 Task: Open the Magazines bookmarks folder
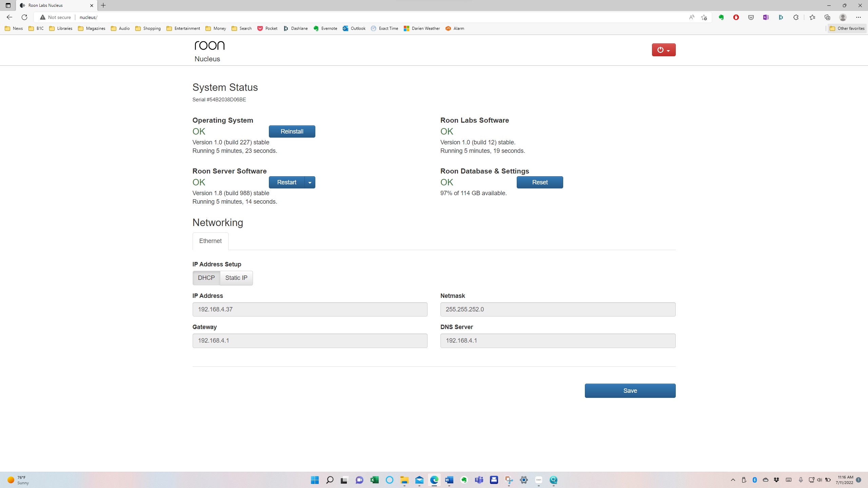coord(92,28)
